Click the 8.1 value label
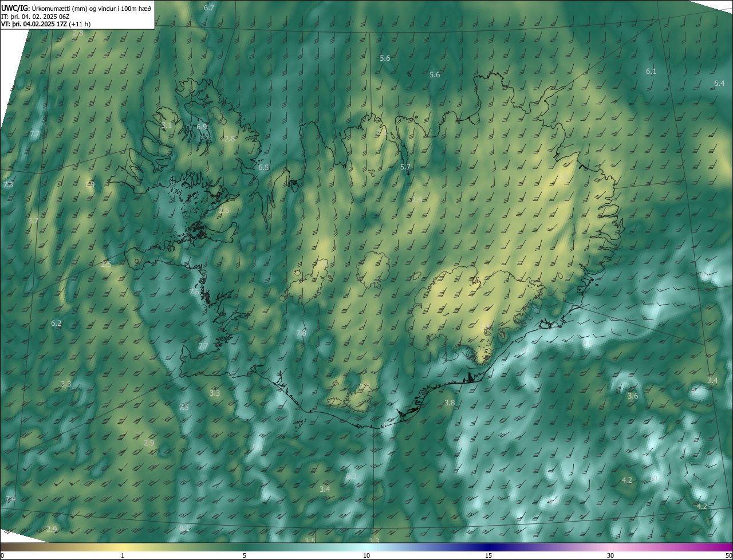The width and height of the screenshot is (733, 560). pos(184,527)
